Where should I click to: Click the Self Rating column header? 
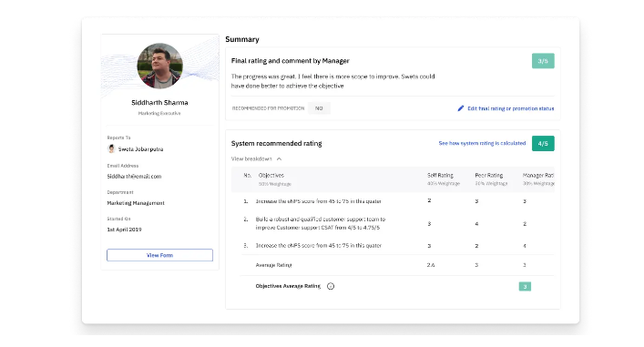tap(440, 176)
